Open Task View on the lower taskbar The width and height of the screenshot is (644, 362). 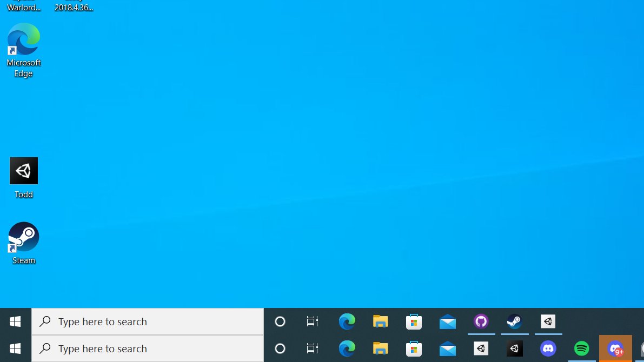tap(313, 348)
